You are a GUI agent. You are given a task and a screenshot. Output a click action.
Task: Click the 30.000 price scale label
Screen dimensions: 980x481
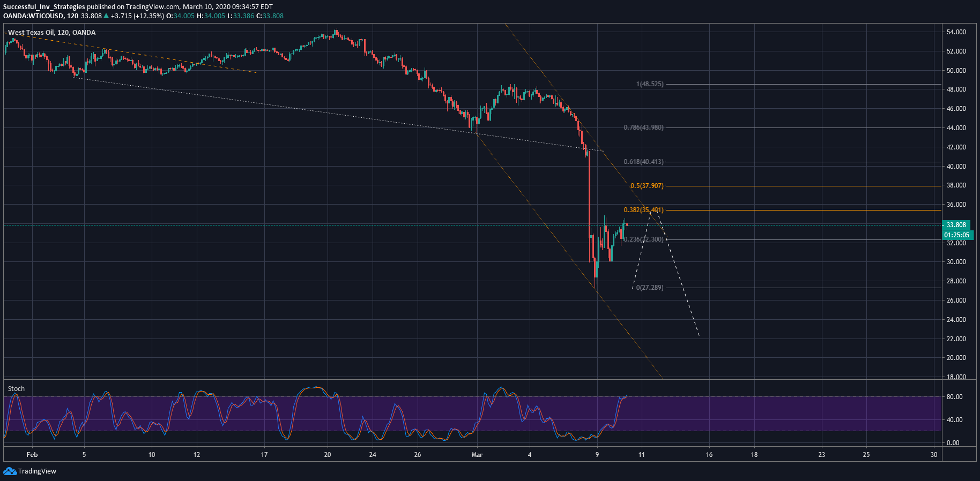point(956,262)
